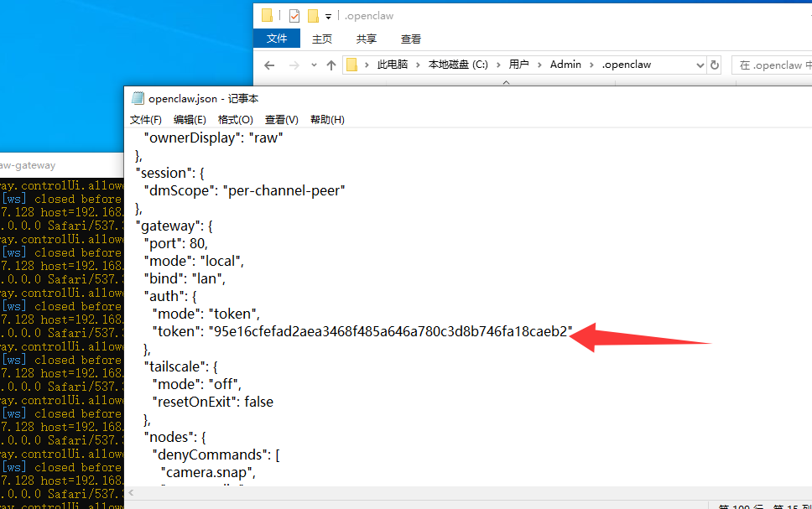The height and width of the screenshot is (509, 812).
Task: Click the 本地磁盘 (C:) breadcrumb
Action: [457, 65]
